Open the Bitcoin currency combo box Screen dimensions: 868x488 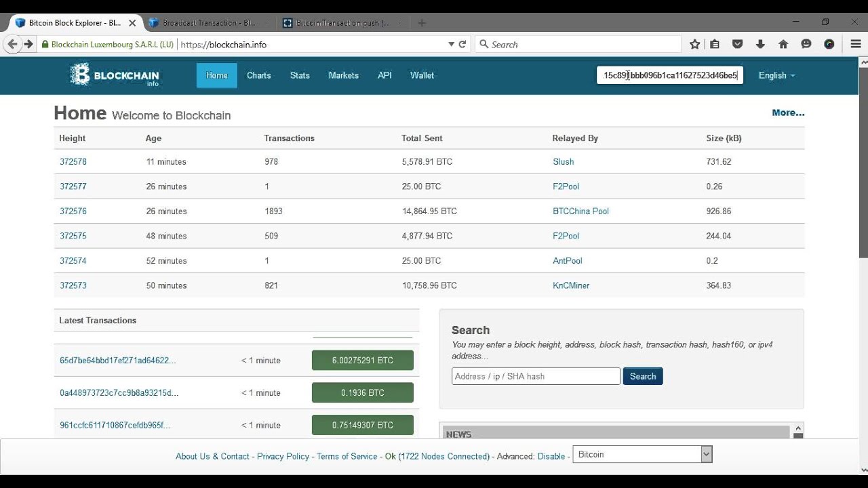642,454
